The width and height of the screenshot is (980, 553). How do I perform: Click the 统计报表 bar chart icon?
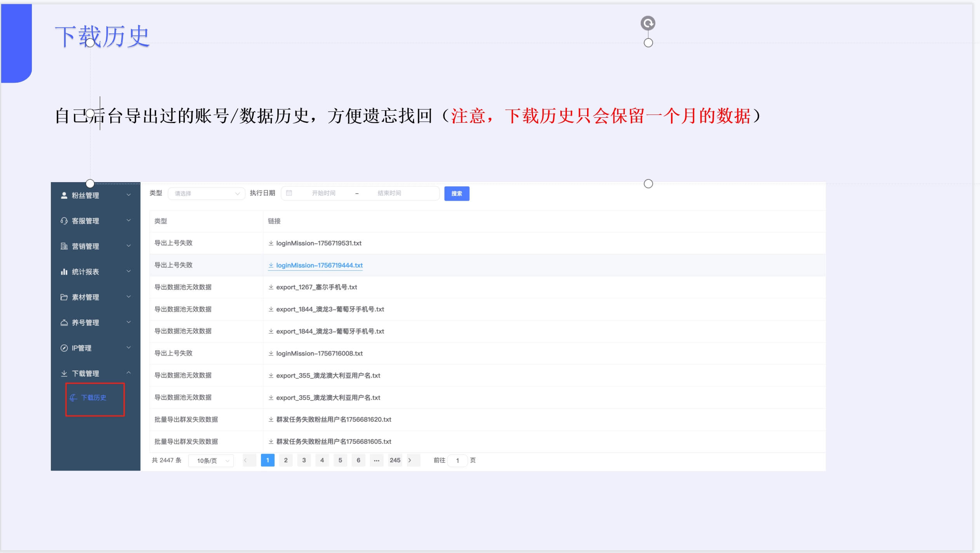pos(64,271)
